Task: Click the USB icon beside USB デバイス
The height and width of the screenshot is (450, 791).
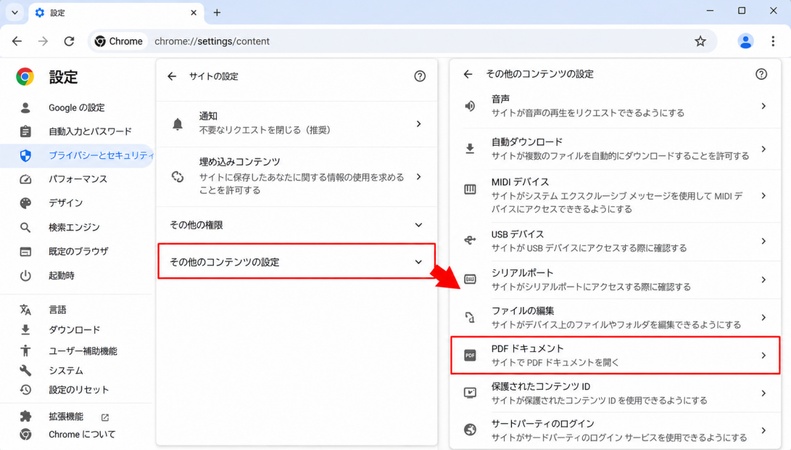Action: 470,240
